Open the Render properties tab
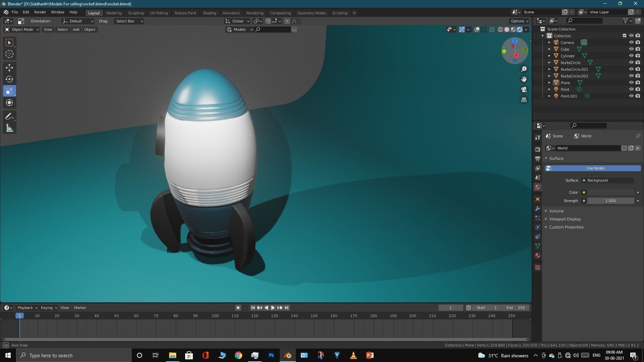Viewport: 644px width, 362px height. (538, 149)
